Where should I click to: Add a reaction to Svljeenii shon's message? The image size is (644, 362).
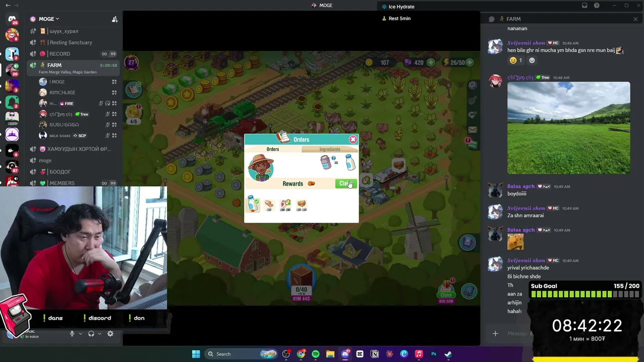[532, 60]
